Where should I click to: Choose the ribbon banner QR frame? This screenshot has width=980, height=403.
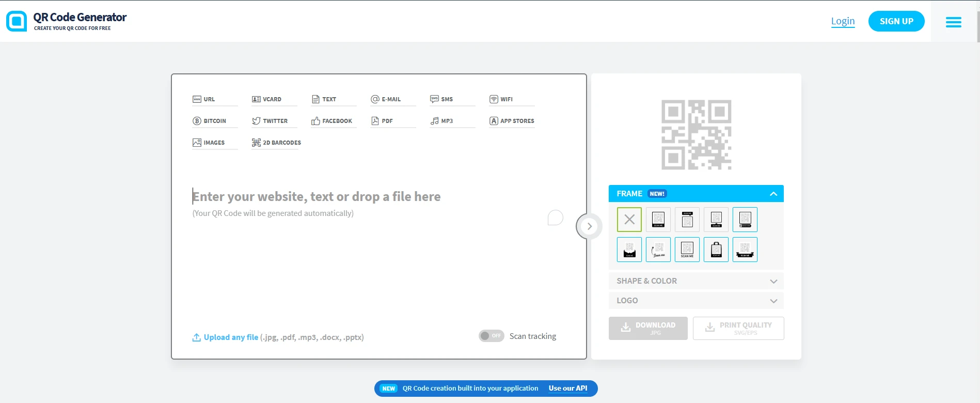pos(745,250)
